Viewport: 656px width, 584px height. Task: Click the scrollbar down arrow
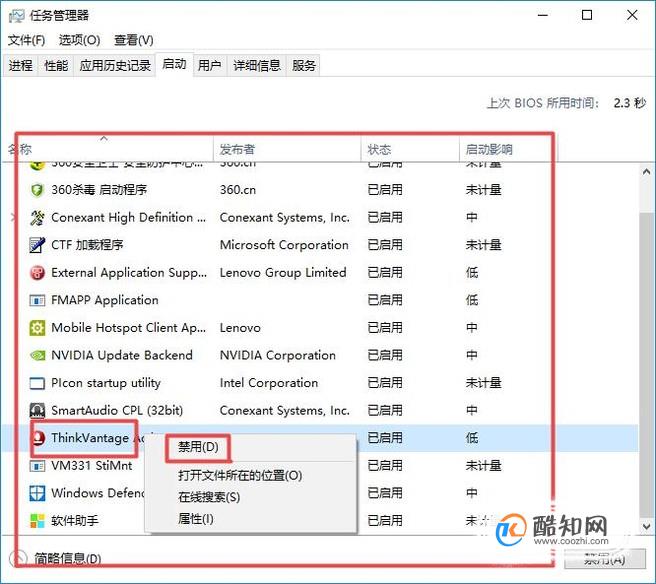(646, 527)
